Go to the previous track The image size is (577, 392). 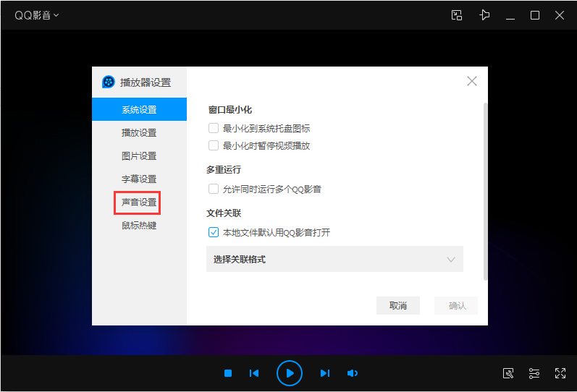click(x=254, y=373)
